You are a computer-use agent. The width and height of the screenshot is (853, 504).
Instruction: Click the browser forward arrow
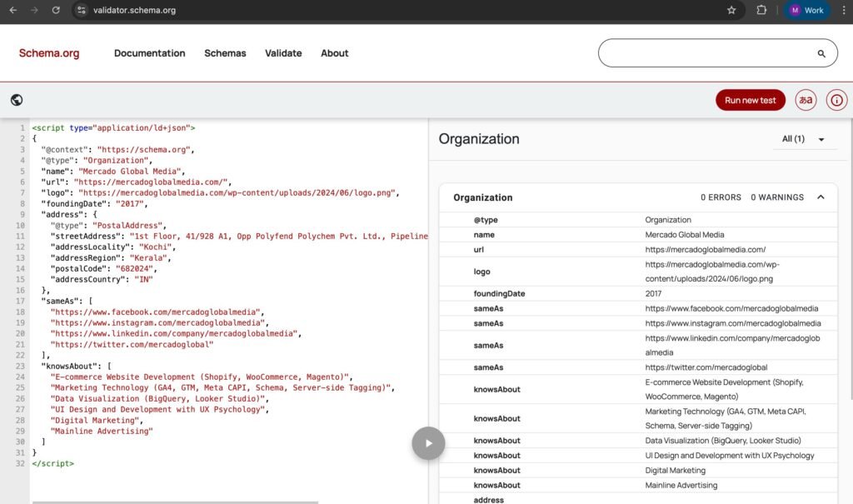point(34,10)
